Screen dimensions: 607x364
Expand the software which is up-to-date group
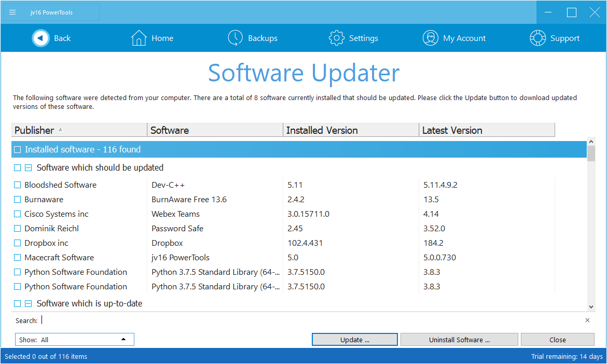28,303
